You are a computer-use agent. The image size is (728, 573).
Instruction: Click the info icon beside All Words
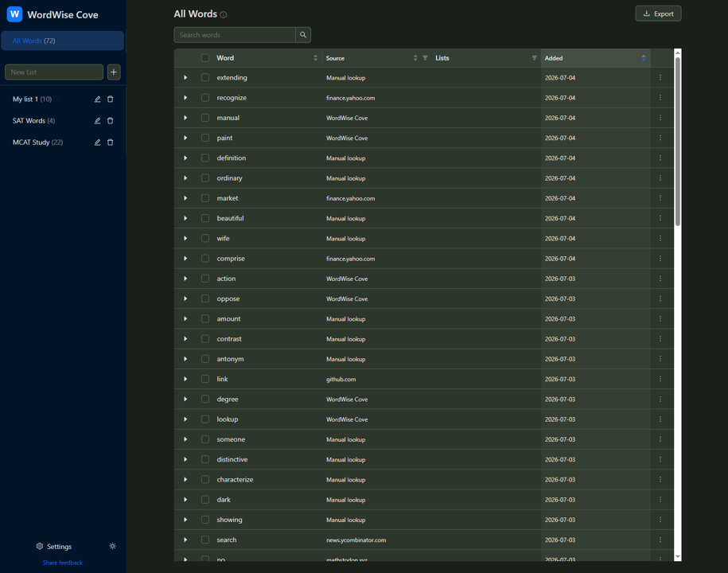224,15
